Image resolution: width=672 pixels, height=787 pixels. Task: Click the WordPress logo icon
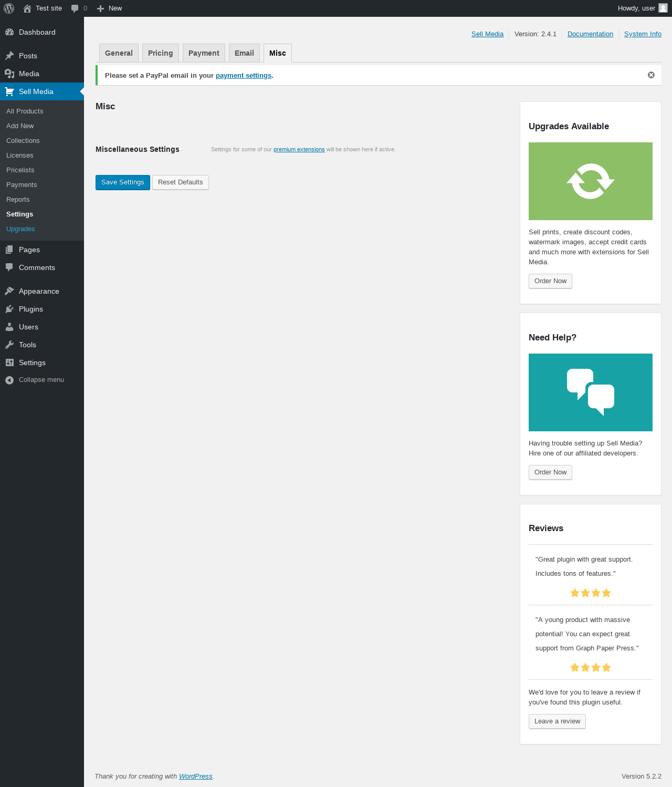click(9, 8)
